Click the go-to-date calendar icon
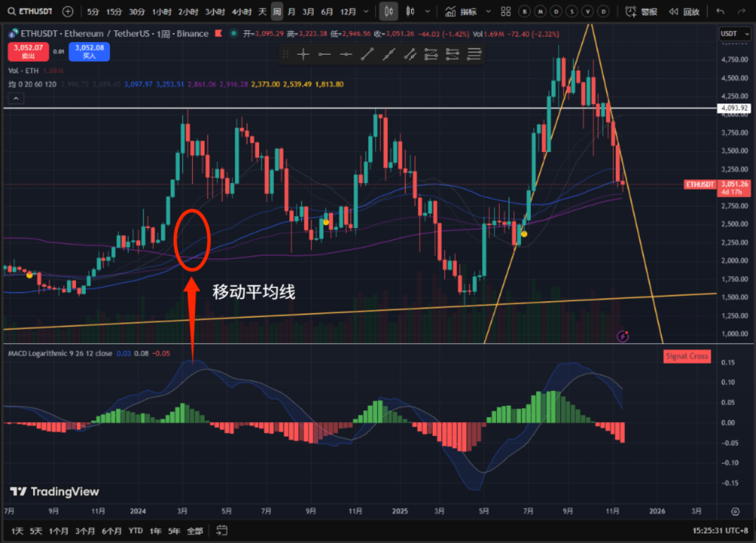This screenshot has height=543, width=756. point(221,530)
